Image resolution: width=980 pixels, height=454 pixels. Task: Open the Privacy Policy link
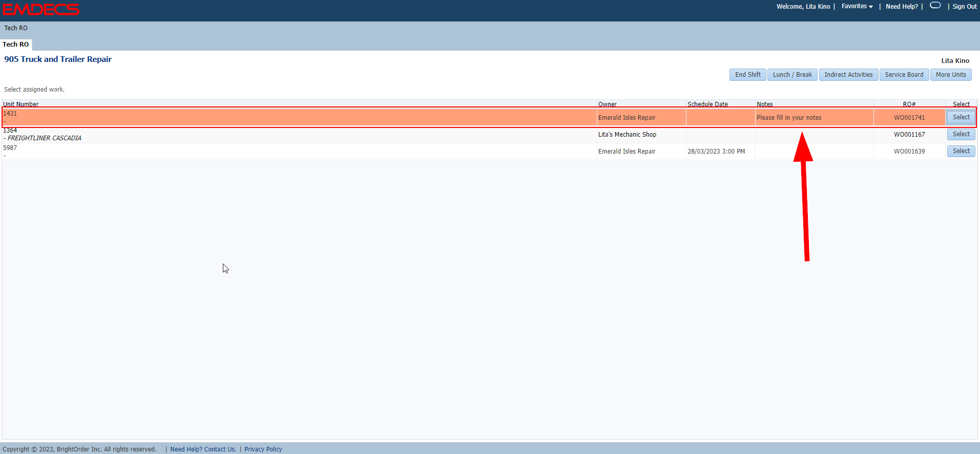coord(263,449)
